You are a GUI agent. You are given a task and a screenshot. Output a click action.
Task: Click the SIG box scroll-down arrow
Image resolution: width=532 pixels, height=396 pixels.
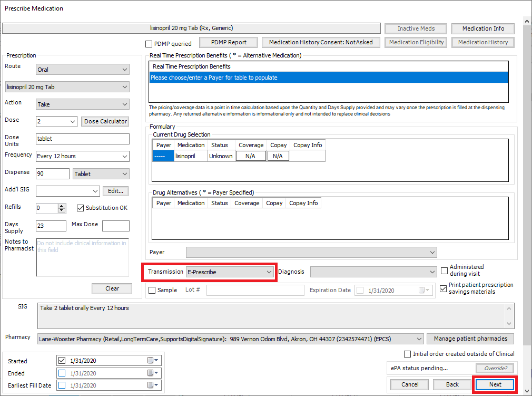tap(509, 324)
